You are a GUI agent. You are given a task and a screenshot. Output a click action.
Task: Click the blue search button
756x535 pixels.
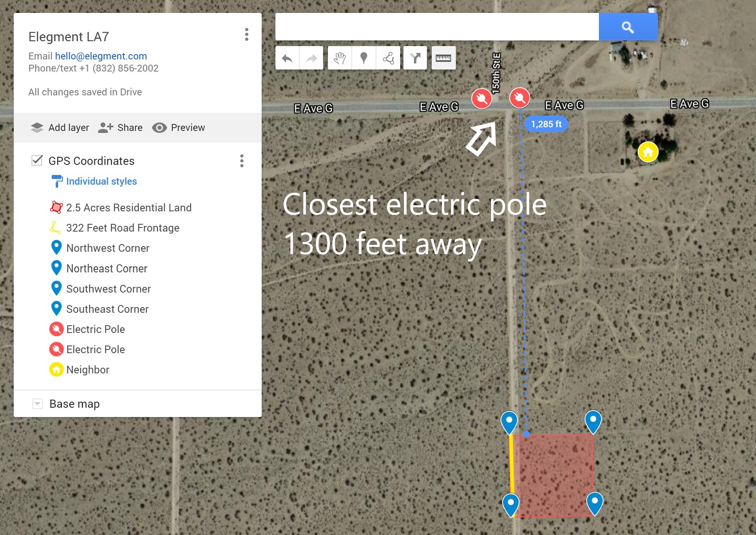point(628,27)
